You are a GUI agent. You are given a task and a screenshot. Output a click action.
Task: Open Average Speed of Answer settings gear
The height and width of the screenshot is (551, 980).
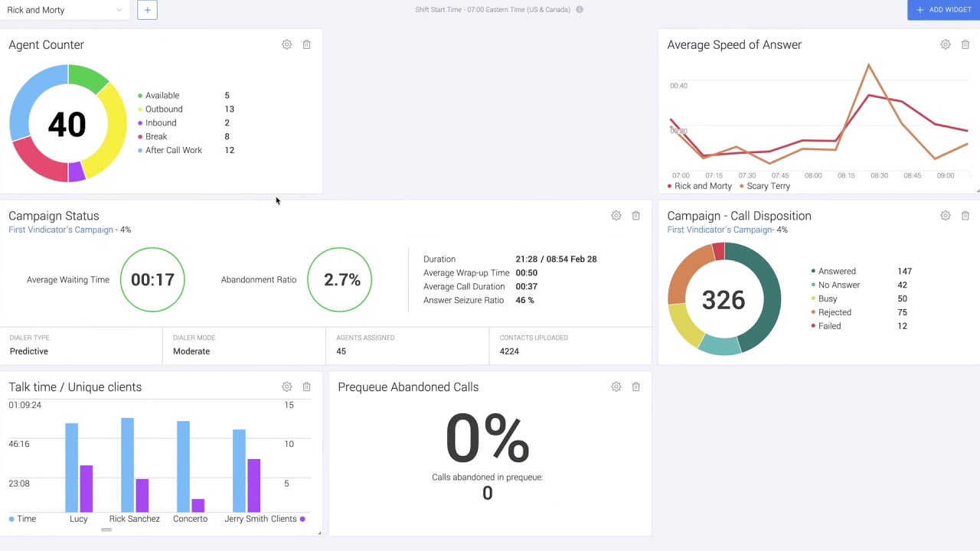[945, 44]
